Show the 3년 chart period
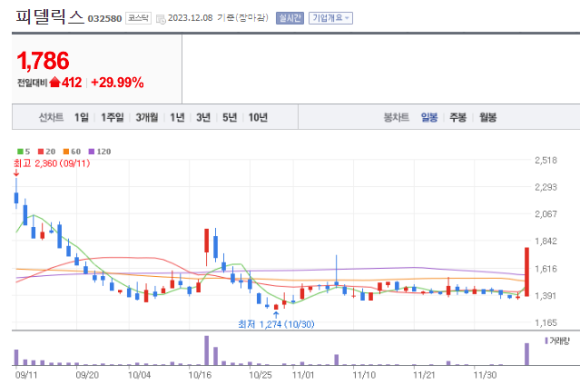This screenshot has height=385, width=580. pos(203,118)
